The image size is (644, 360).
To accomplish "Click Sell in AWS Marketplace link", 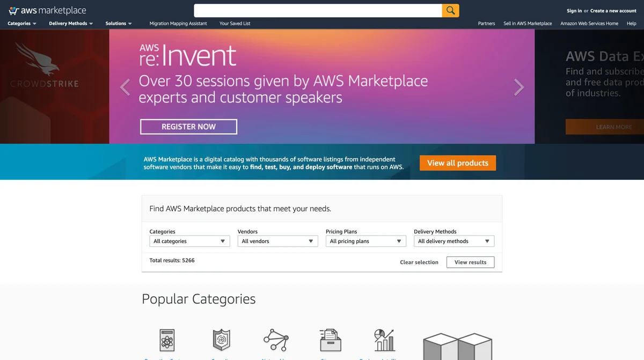I will [528, 23].
